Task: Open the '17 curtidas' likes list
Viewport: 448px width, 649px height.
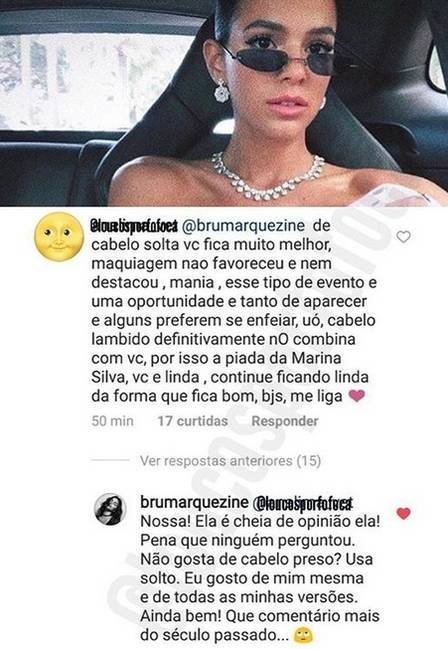Action: pyautogui.click(x=193, y=421)
